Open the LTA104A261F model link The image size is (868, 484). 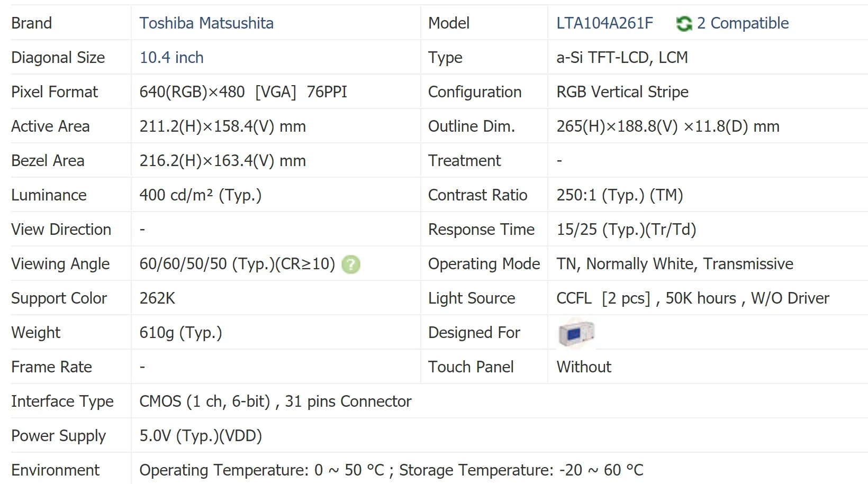pos(604,23)
